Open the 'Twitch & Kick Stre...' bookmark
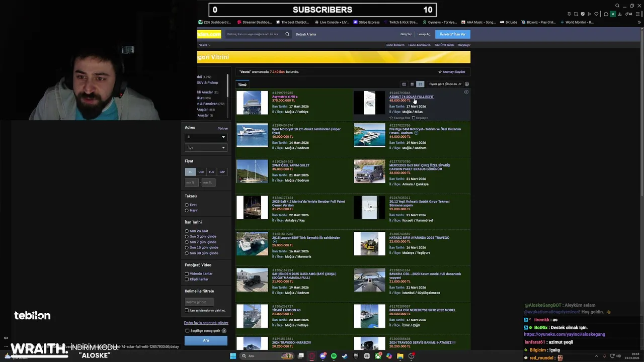Viewport: 644px width, 362px height. coord(400,22)
